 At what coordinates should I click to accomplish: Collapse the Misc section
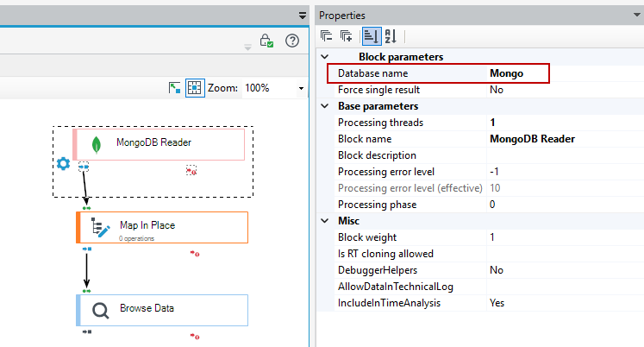(x=325, y=221)
